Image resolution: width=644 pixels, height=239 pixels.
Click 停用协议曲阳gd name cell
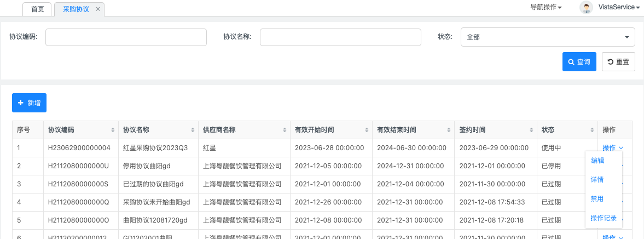tap(158, 166)
